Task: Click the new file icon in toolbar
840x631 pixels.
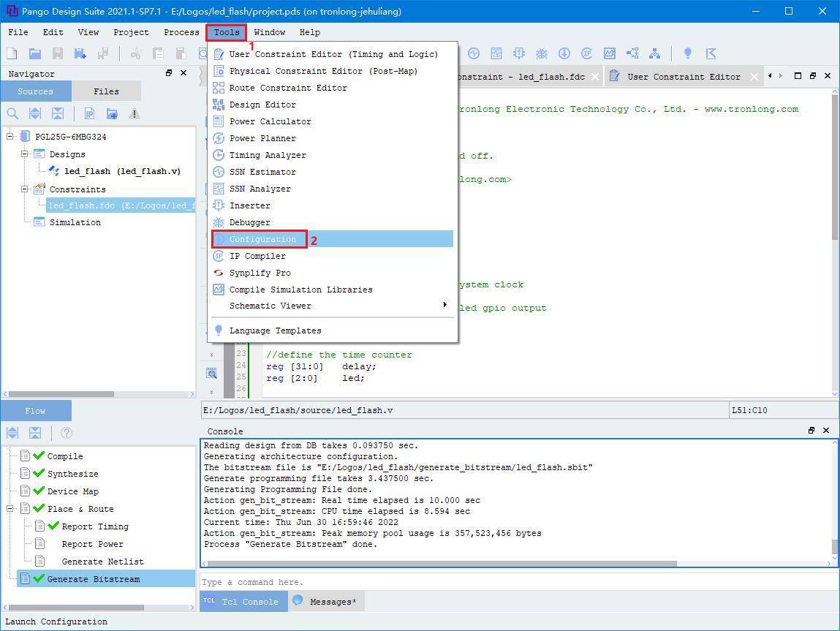Action: (12, 53)
